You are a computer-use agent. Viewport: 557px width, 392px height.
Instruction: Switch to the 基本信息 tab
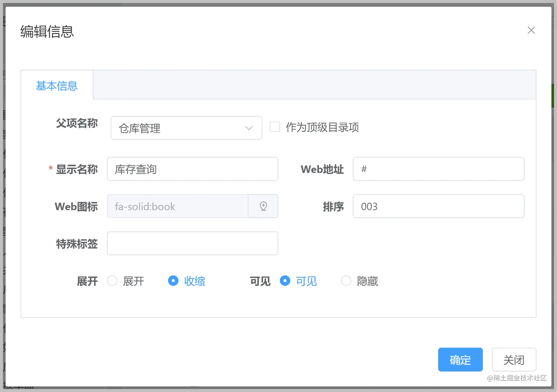click(x=57, y=85)
